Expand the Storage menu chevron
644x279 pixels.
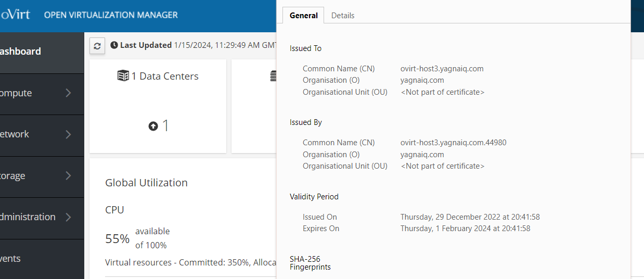[x=69, y=176]
